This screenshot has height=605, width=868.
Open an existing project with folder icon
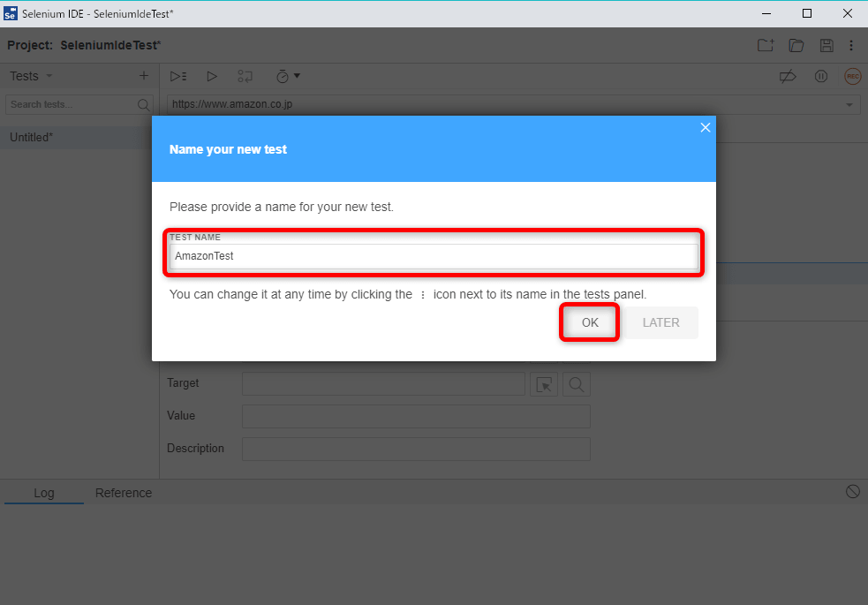click(796, 45)
